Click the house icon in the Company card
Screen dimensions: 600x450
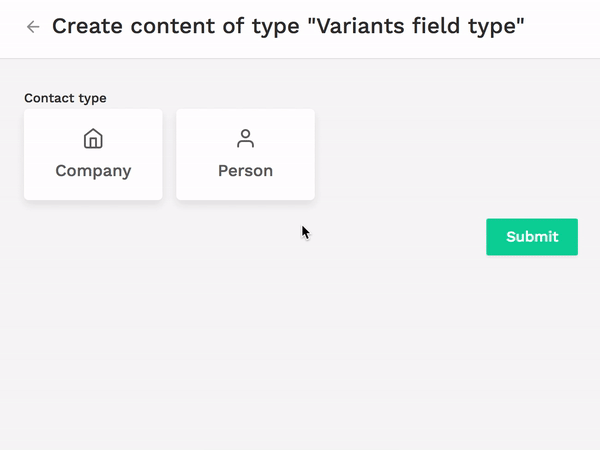click(x=93, y=138)
